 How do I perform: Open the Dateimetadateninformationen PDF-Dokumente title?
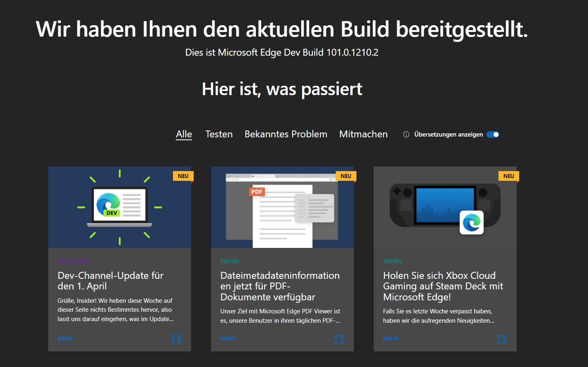280,286
